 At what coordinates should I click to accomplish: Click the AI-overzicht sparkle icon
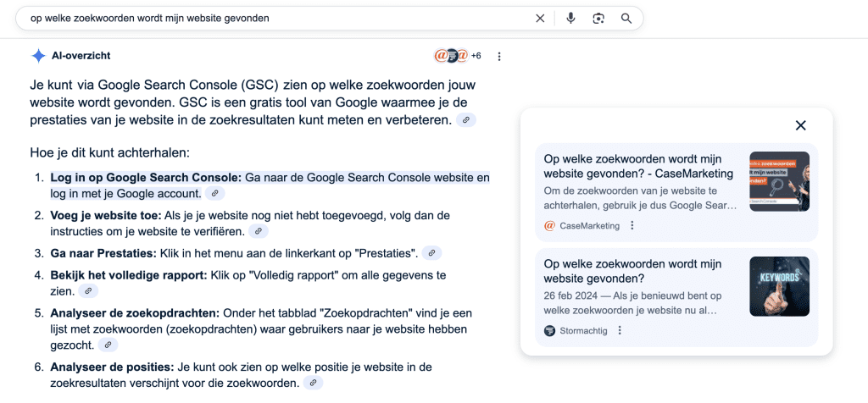click(x=38, y=56)
